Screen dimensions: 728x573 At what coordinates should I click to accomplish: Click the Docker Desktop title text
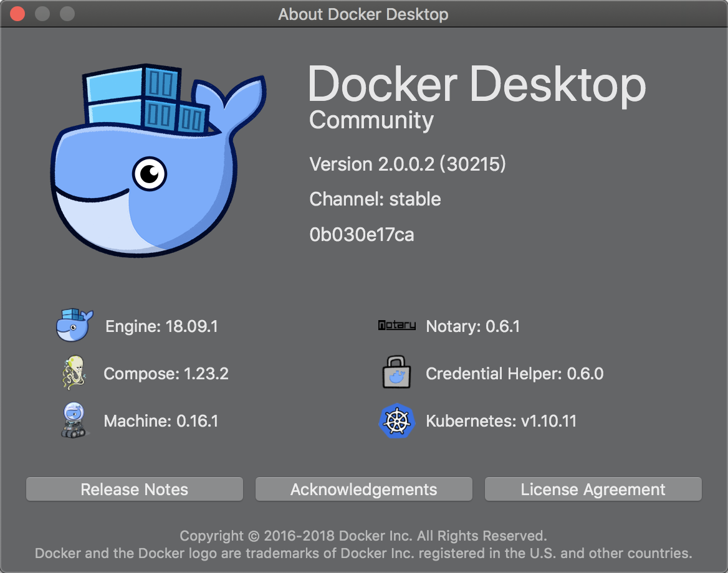[477, 85]
